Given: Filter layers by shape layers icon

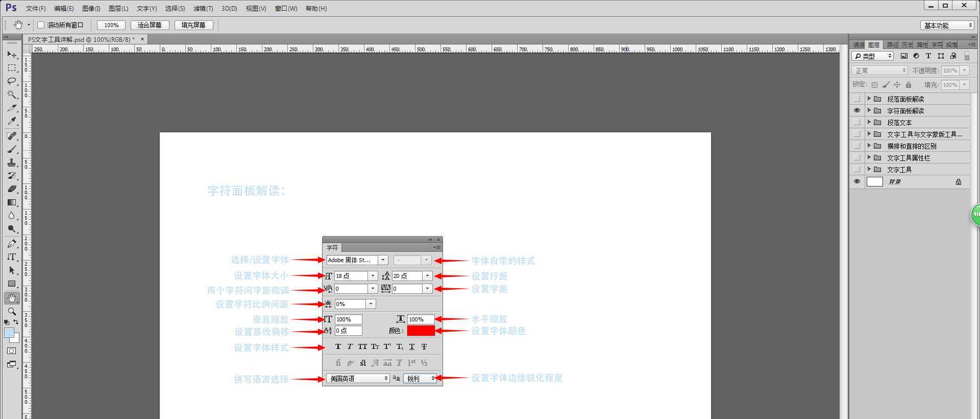Looking at the screenshot, I should [941, 56].
